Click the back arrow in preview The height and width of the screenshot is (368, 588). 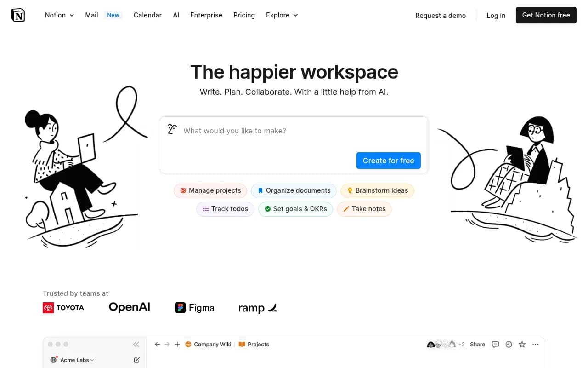pyautogui.click(x=158, y=344)
